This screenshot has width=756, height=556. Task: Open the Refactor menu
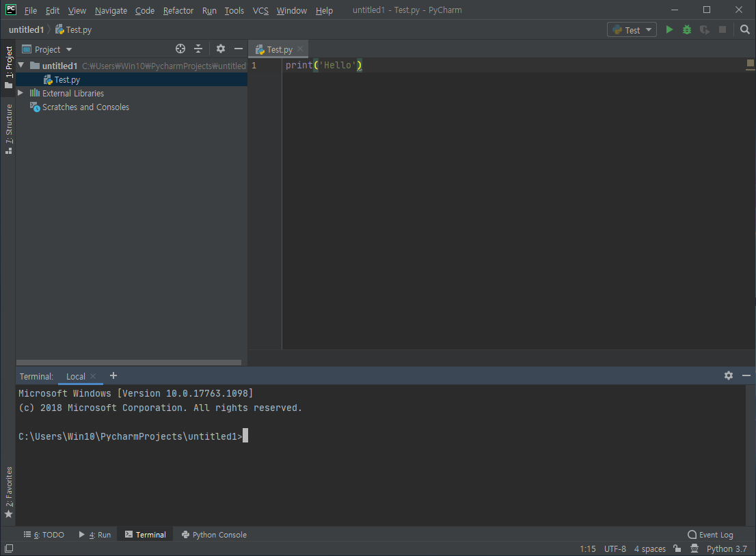tap(178, 10)
